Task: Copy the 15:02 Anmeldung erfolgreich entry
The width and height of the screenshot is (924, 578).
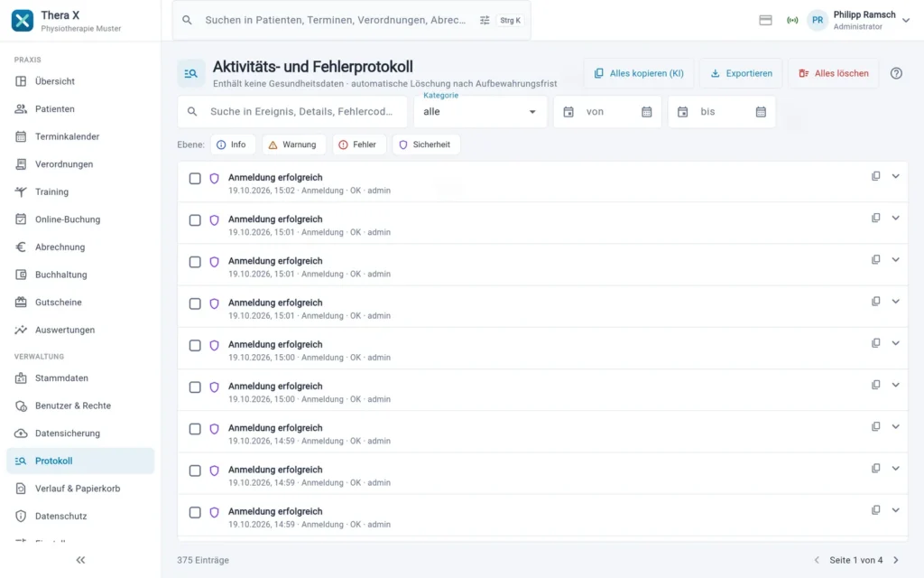Action: pos(875,176)
